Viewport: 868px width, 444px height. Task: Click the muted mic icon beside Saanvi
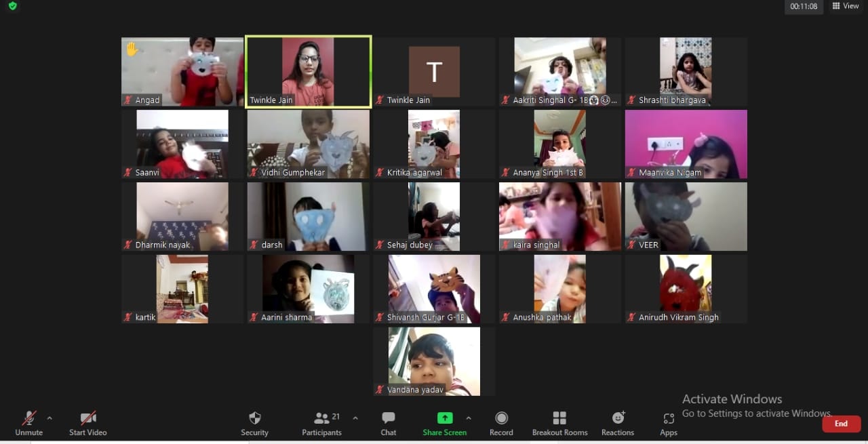coord(128,173)
